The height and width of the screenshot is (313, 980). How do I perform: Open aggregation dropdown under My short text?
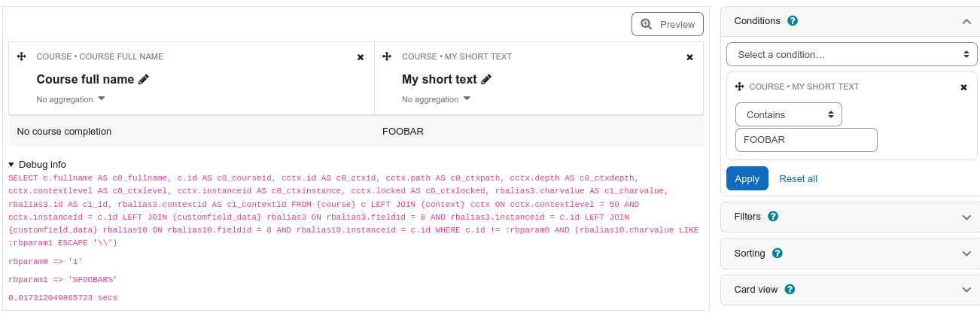tap(437, 99)
